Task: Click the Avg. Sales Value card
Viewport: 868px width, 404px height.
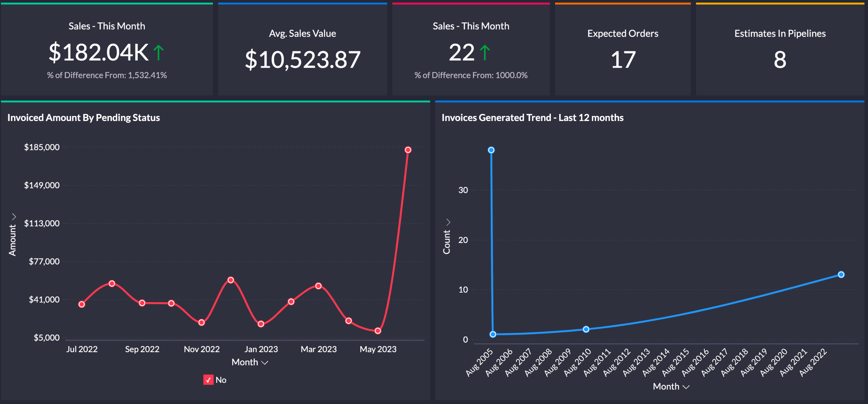Action: click(x=302, y=51)
